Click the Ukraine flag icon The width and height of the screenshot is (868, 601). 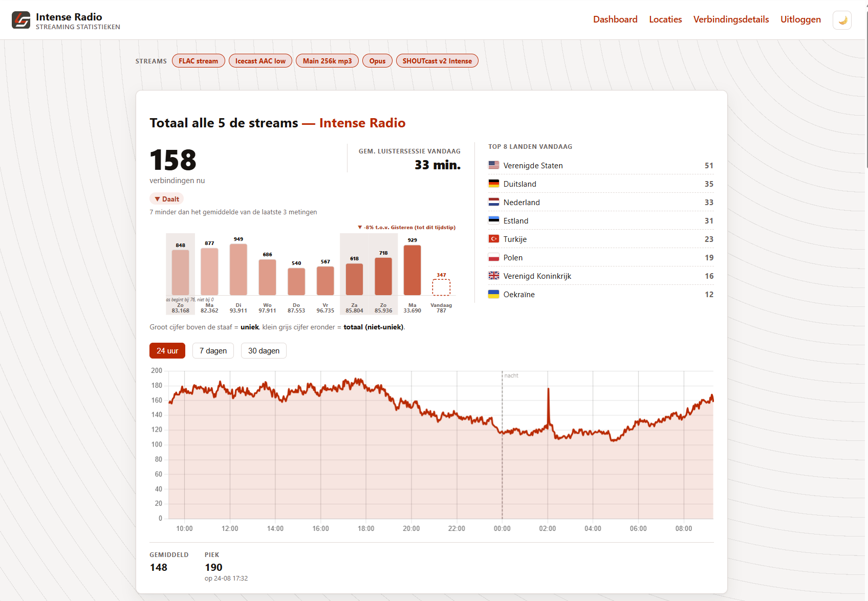coord(494,294)
